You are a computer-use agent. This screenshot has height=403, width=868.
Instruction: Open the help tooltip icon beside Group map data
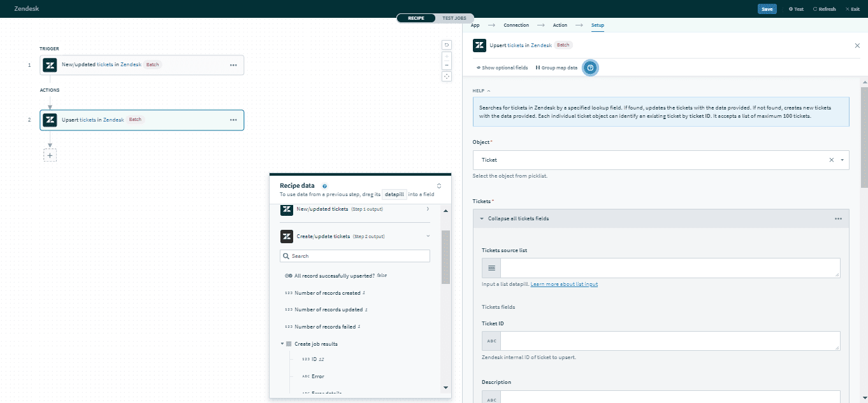[590, 67]
